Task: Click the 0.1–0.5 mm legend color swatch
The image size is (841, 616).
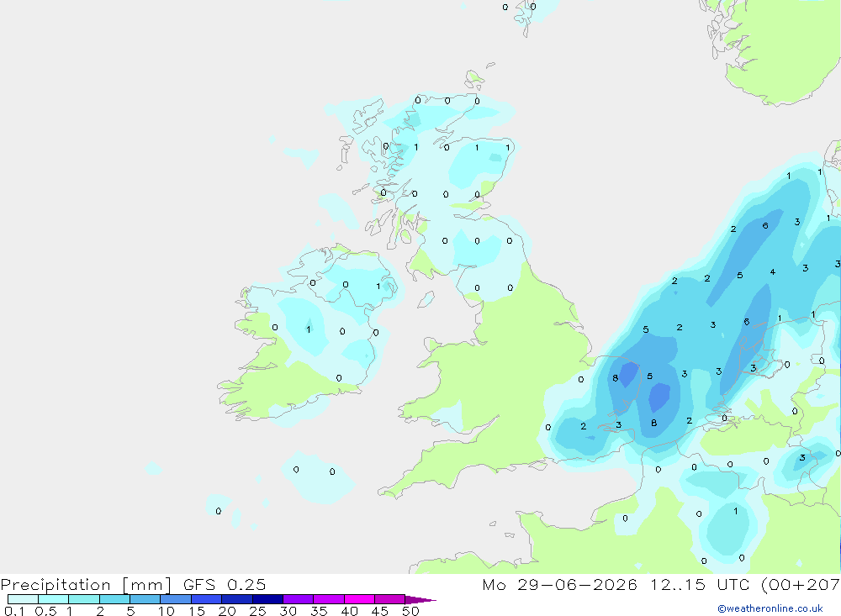Action: tap(23, 599)
